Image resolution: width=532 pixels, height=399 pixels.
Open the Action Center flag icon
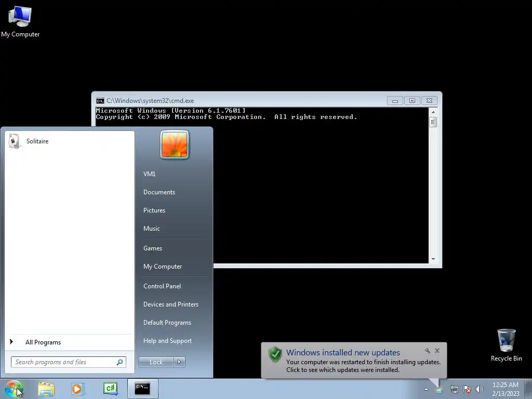click(467, 389)
